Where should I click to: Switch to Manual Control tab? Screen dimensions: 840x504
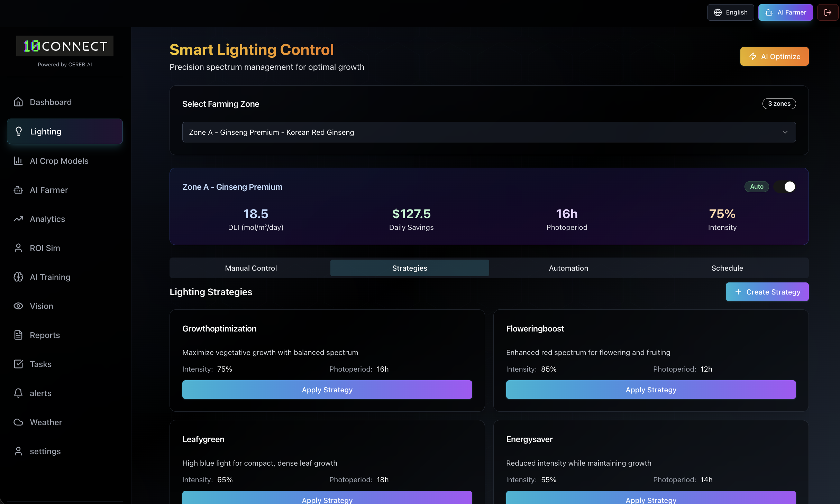tap(250, 268)
